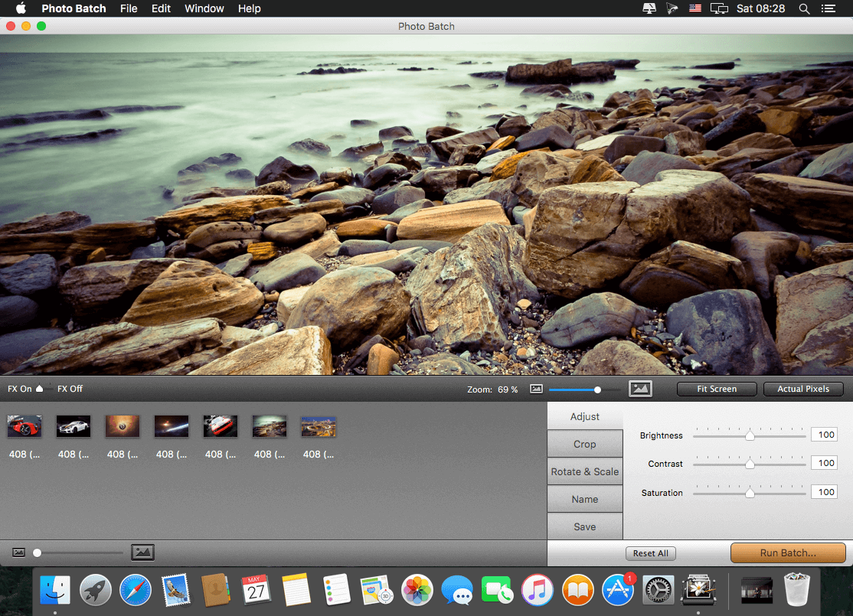Click the display mirroring icon in menu bar
Image resolution: width=853 pixels, height=616 pixels.
(719, 8)
